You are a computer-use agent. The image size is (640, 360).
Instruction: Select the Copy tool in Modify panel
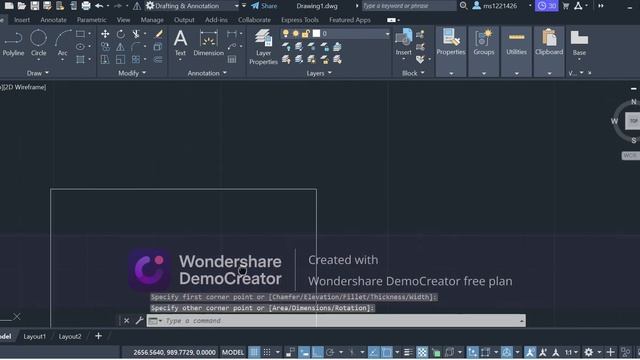tap(105, 47)
